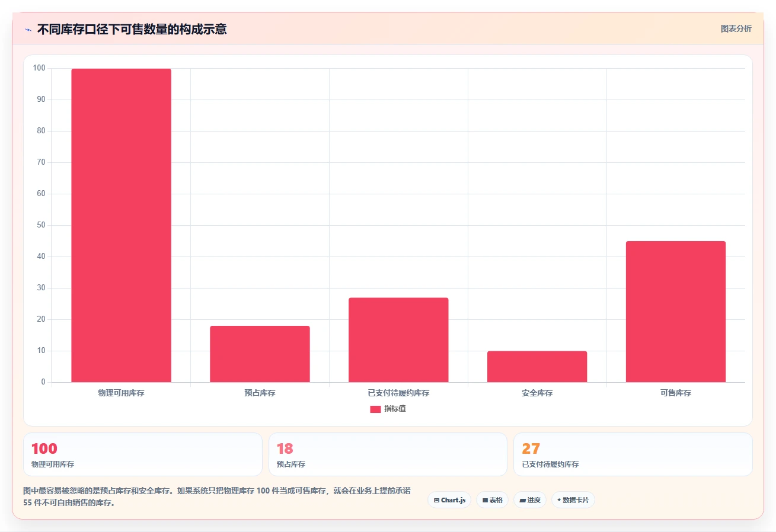This screenshot has width=776, height=532.
Task: Click the y-axis tick label 100
Action: 39,68
